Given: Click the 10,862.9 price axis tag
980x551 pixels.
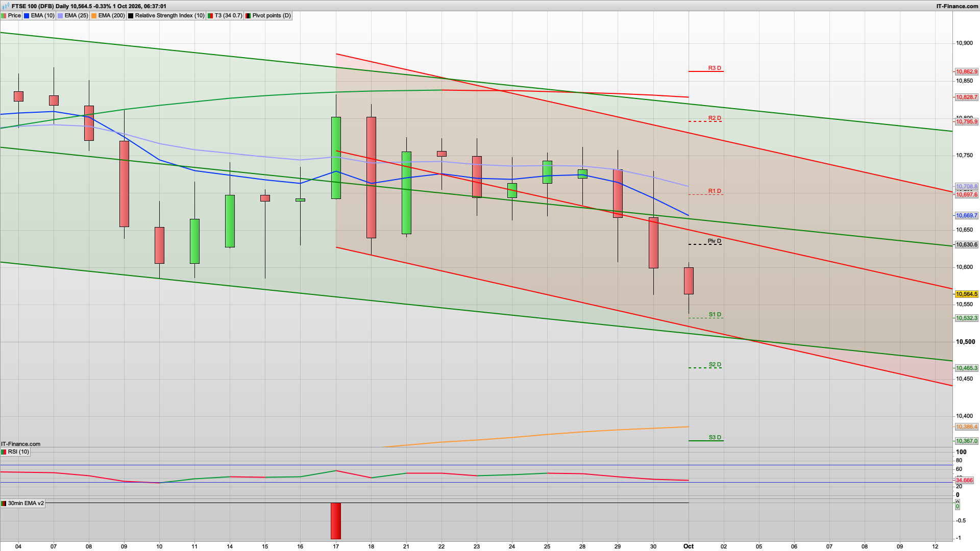Looking at the screenshot, I should (966, 72).
